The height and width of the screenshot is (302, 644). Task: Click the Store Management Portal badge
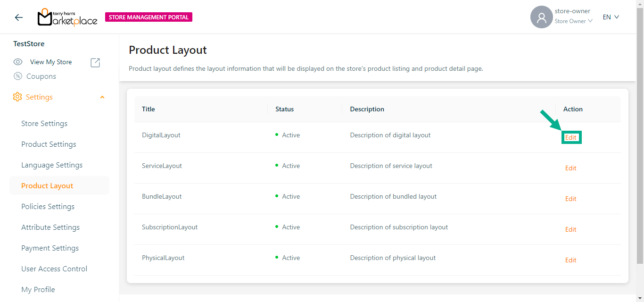[149, 17]
